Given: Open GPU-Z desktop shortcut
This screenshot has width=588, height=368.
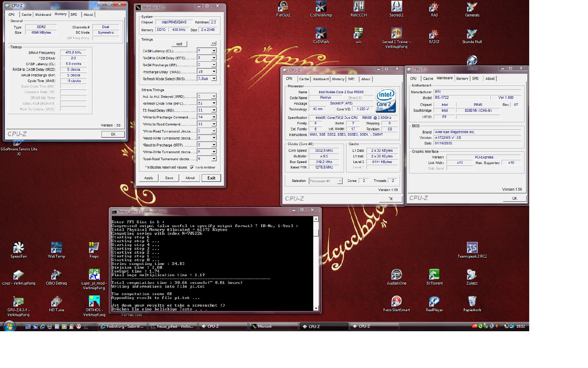Looking at the screenshot, I should 19,306.
